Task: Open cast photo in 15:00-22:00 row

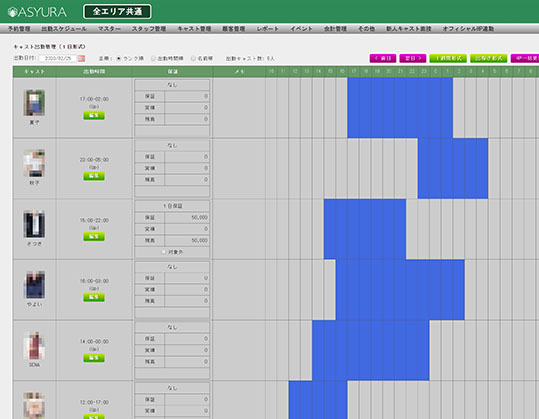Action: [x=34, y=224]
